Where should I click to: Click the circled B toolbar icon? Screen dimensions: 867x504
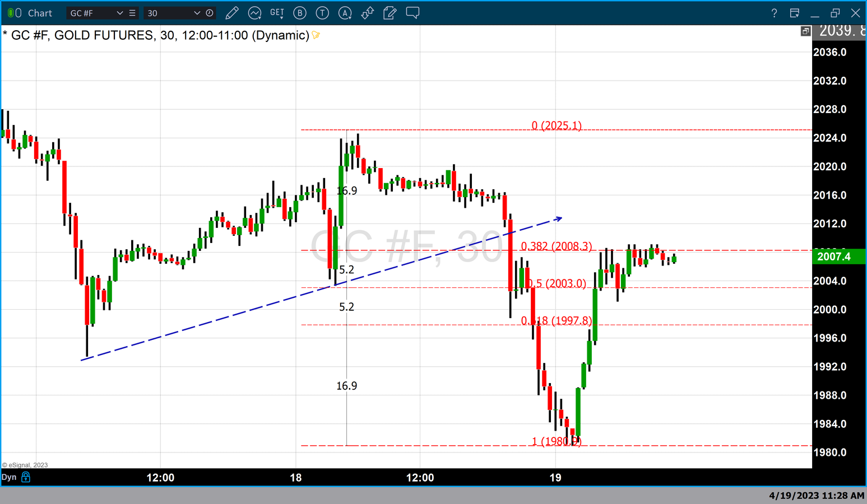(x=300, y=13)
